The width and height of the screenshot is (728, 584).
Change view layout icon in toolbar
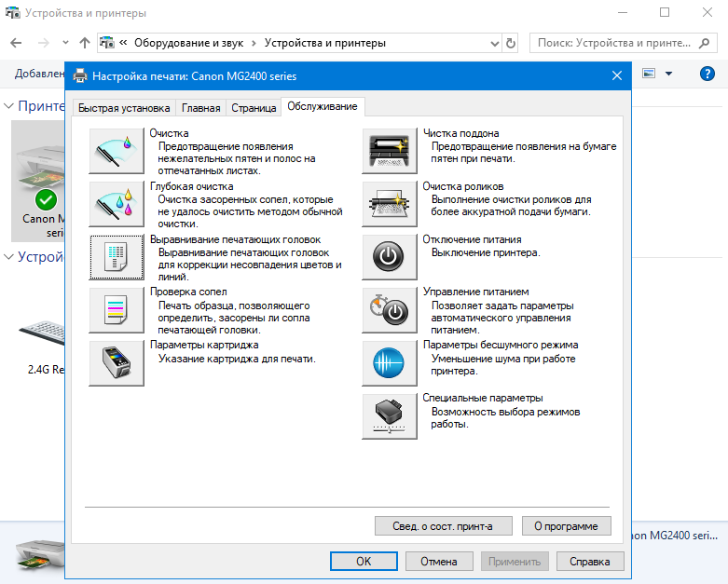(x=649, y=74)
